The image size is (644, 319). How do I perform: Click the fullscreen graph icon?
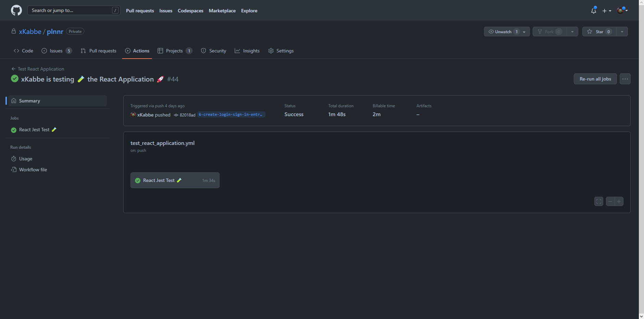click(x=599, y=201)
